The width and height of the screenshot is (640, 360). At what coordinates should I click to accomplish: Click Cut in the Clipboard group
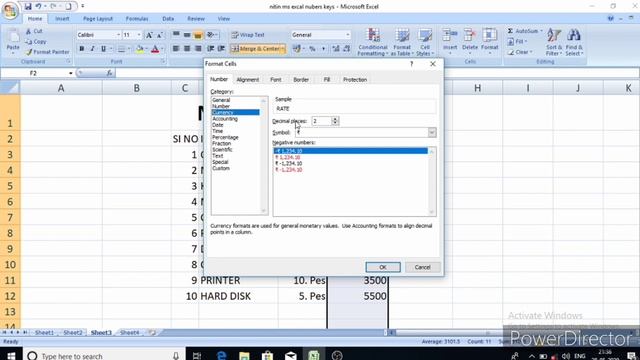pyautogui.click(x=34, y=31)
